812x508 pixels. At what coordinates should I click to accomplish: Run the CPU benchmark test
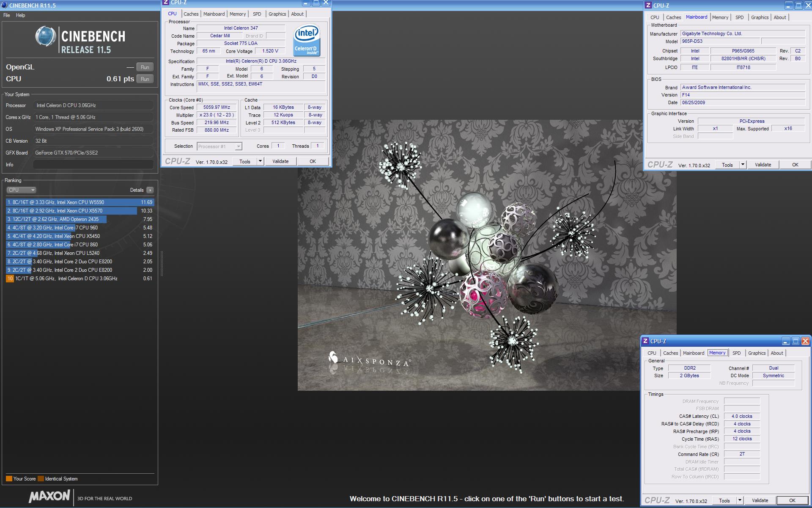(145, 79)
